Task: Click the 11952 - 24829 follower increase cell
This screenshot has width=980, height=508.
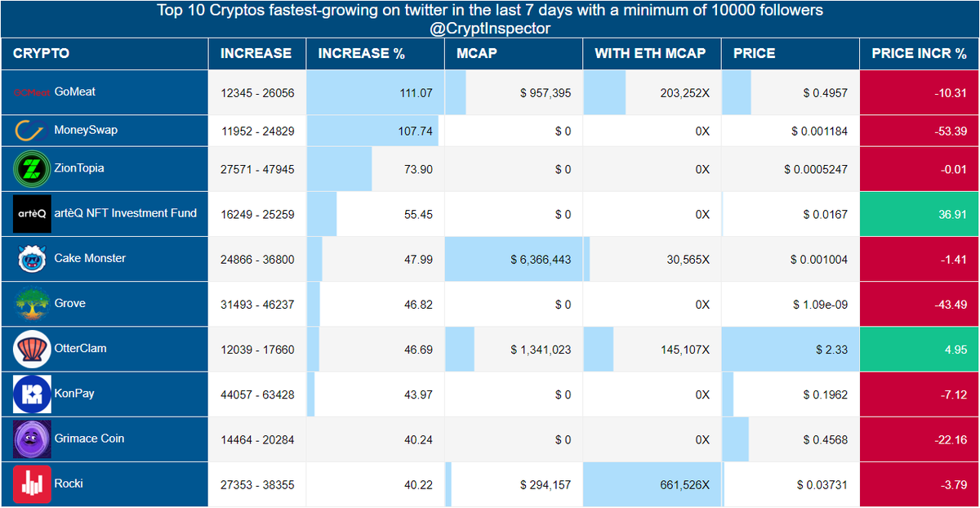Action: click(x=257, y=131)
